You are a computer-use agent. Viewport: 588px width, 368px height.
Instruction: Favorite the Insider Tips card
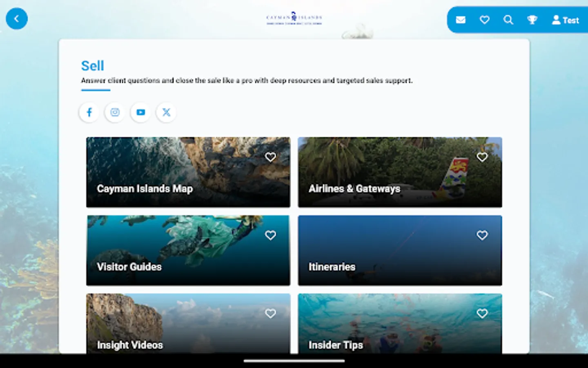pos(482,314)
